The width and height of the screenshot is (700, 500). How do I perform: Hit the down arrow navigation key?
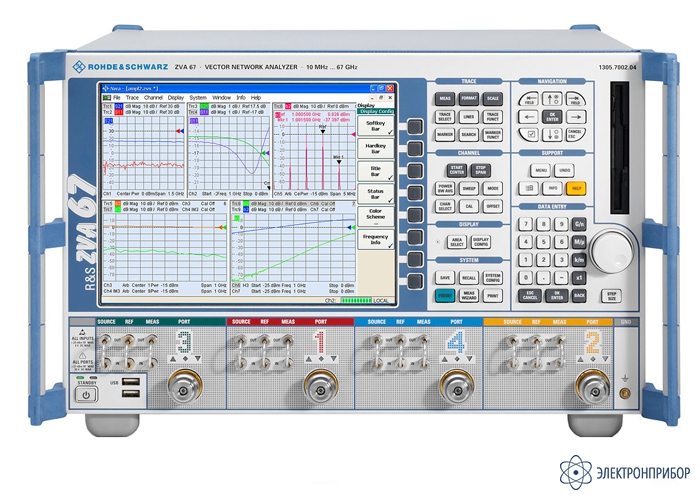coord(552,134)
